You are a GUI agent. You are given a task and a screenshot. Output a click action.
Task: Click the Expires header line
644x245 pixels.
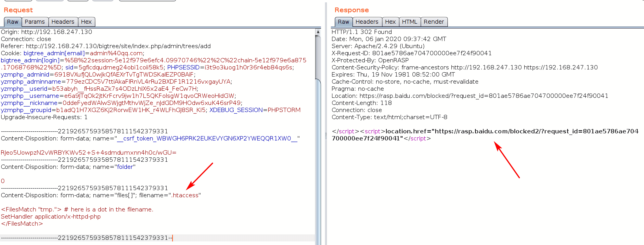pos(393,75)
